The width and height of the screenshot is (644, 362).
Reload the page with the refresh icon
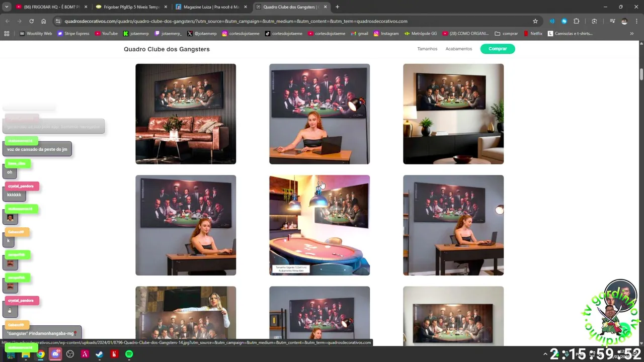[x=31, y=21]
